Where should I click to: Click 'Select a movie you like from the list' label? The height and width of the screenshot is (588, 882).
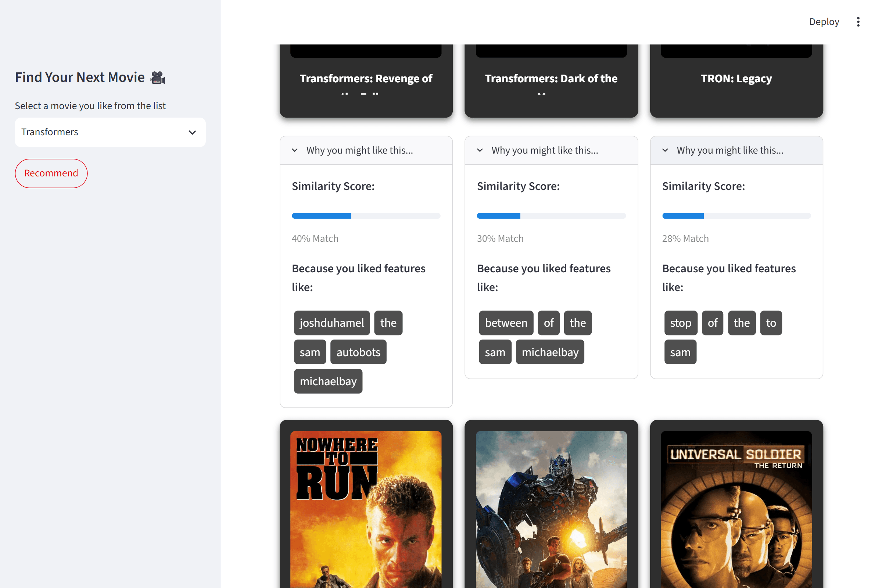(x=90, y=106)
